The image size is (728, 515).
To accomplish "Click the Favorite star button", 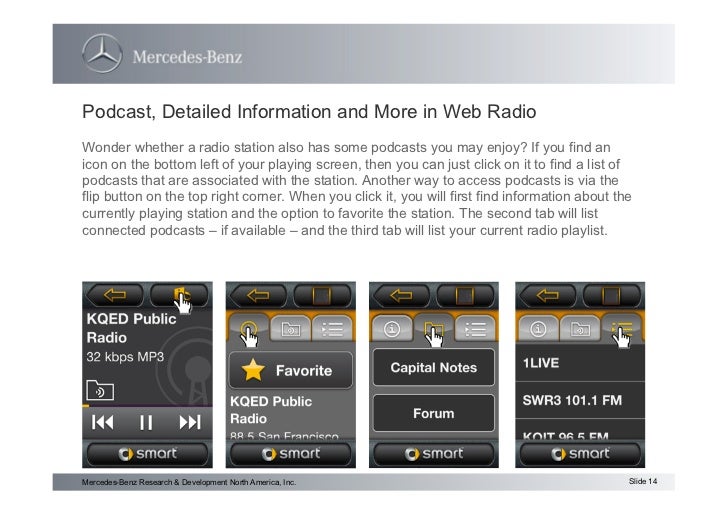I will tap(291, 371).
